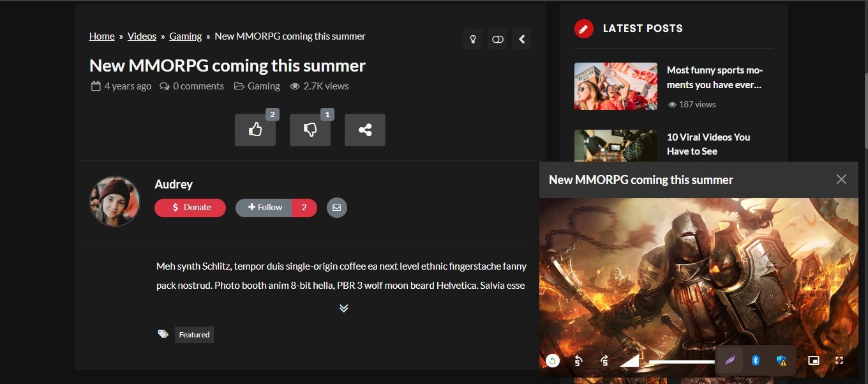This screenshot has width=868, height=384.
Task: Send Audrey a message via envelope icon
Action: [337, 208]
